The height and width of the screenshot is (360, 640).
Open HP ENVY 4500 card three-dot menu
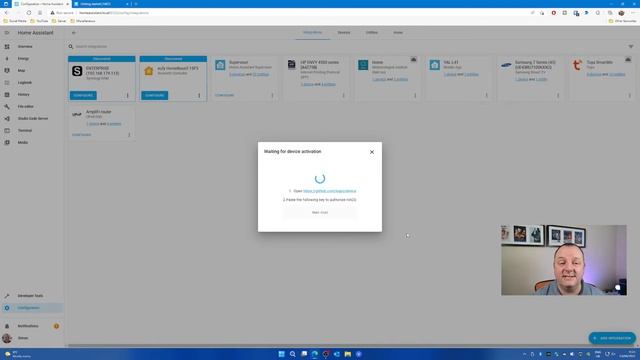pos(343,95)
